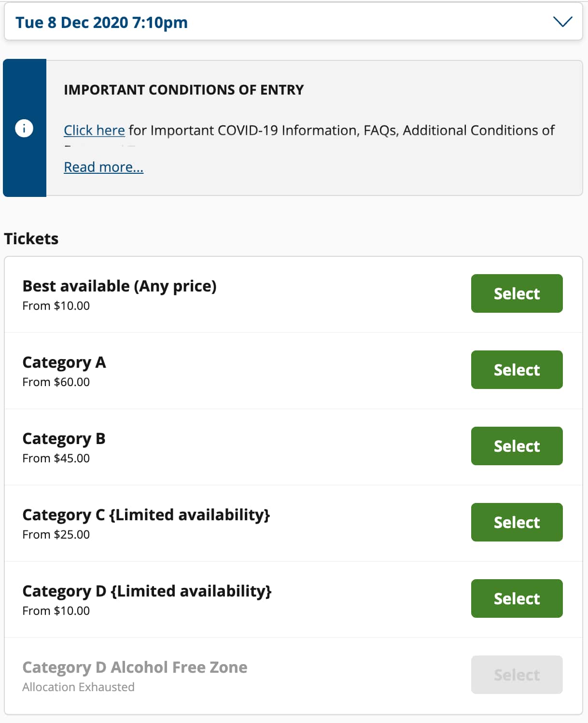This screenshot has width=588, height=723.
Task: Click the "Category D Alcohol Free Zone" title
Action: pyautogui.click(x=135, y=667)
